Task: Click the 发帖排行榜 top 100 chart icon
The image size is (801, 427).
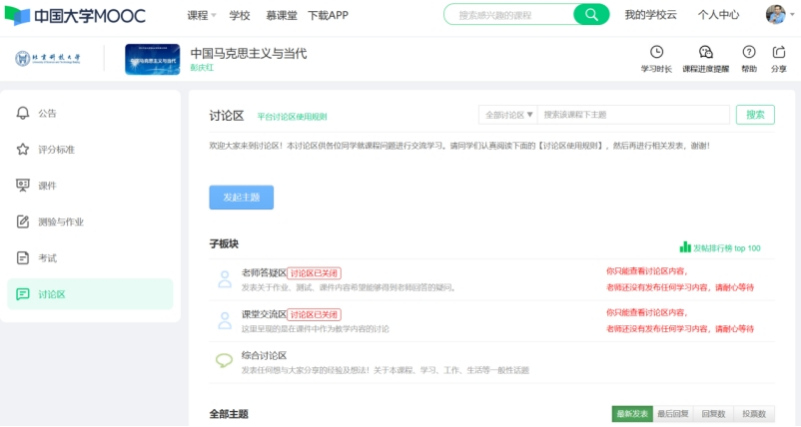Action: (685, 247)
